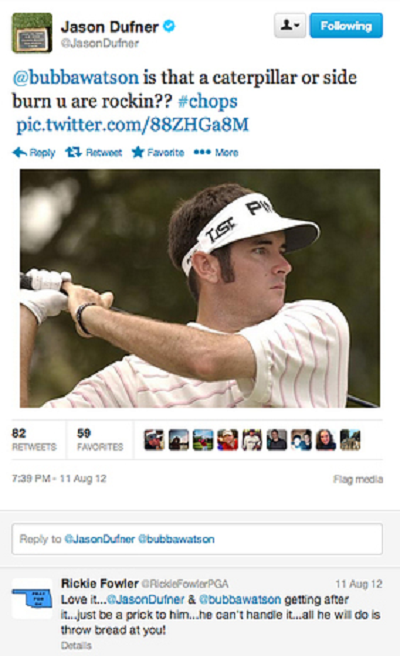The width and height of the screenshot is (400, 656).
Task: Open the user actions dropdown button
Action: [x=290, y=26]
